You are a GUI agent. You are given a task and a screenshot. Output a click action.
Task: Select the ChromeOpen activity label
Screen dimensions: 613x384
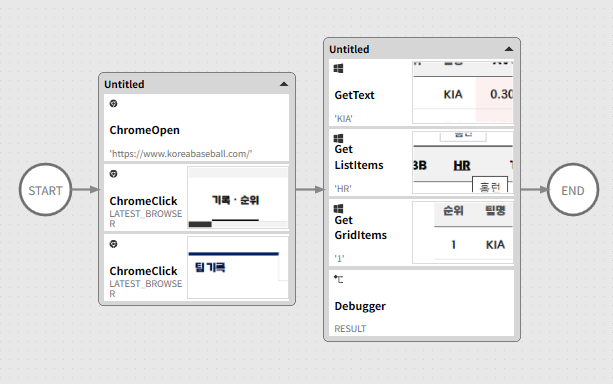click(x=145, y=130)
